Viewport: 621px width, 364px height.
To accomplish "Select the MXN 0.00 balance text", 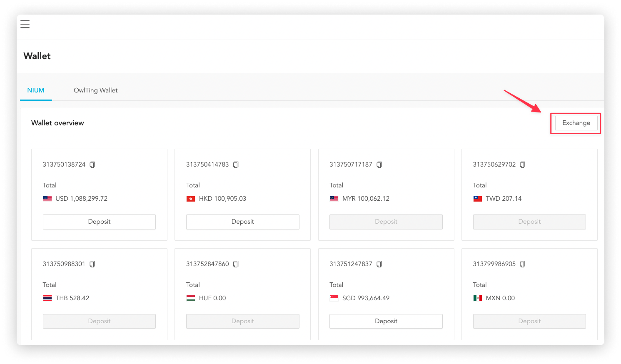I will pyautogui.click(x=500, y=298).
